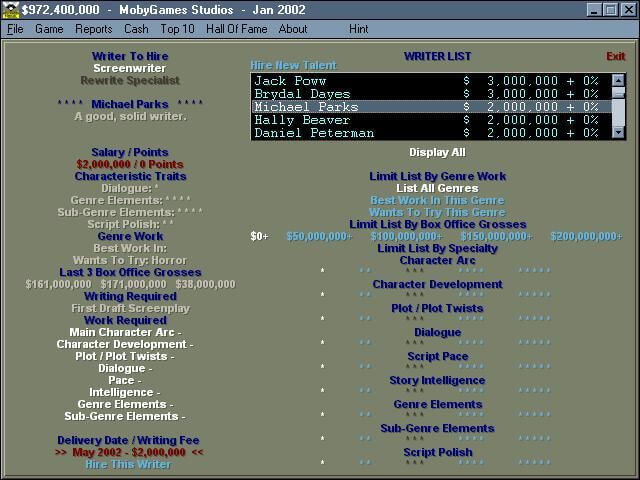Click the app icon in the title bar
Viewport: 640px width, 480px height.
pos(10,9)
